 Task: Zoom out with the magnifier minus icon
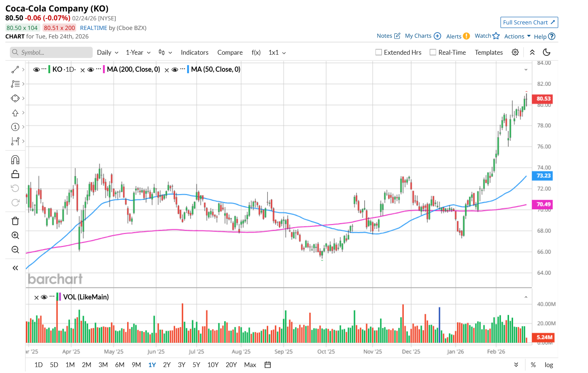coord(15,250)
